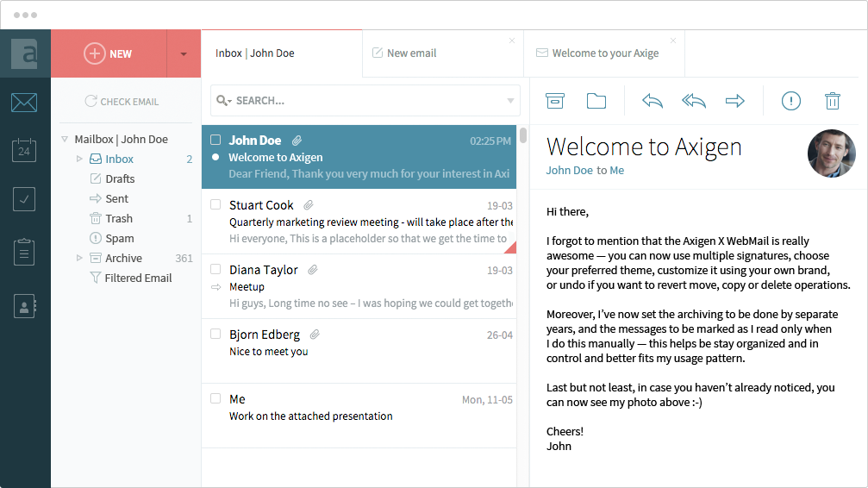The height and width of the screenshot is (488, 868).
Task: Open the Contacts sidebar icon
Action: (24, 305)
